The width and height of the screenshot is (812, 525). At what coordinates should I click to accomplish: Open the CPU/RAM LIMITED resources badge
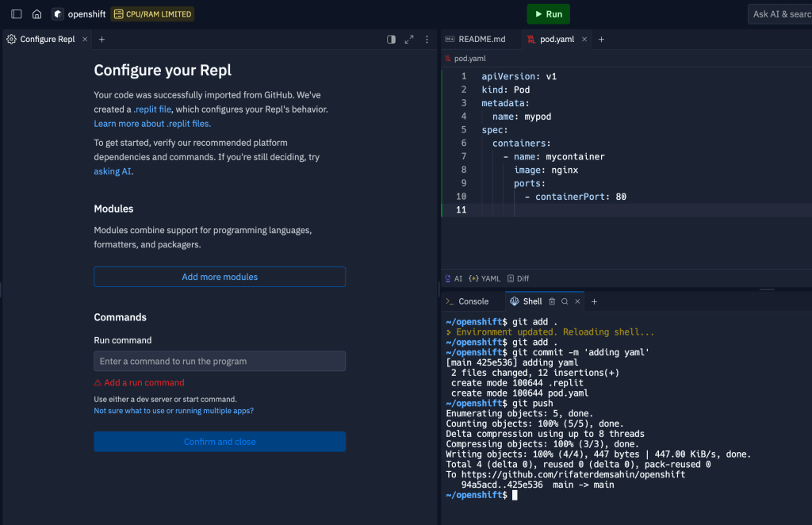point(152,14)
